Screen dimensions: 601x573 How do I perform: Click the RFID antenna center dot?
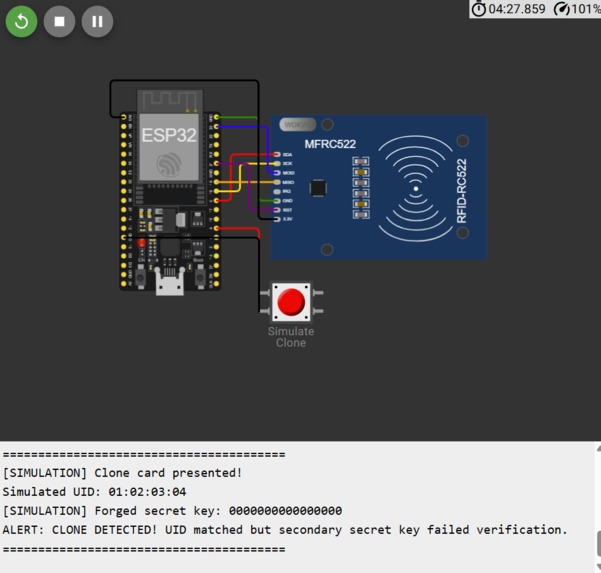coord(416,189)
